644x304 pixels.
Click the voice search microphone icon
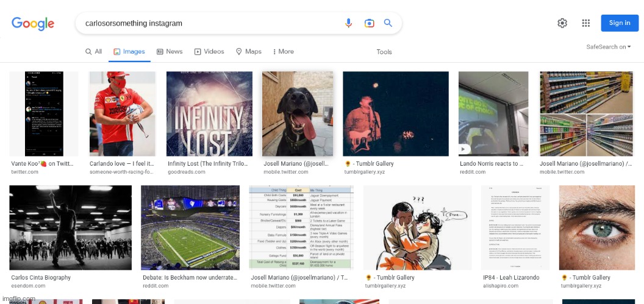click(349, 23)
